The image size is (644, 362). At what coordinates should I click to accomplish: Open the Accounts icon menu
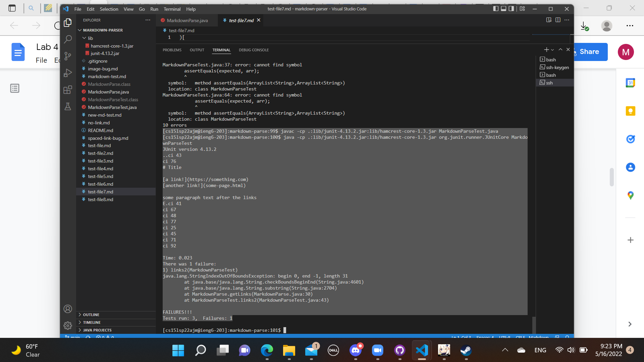pyautogui.click(x=68, y=309)
